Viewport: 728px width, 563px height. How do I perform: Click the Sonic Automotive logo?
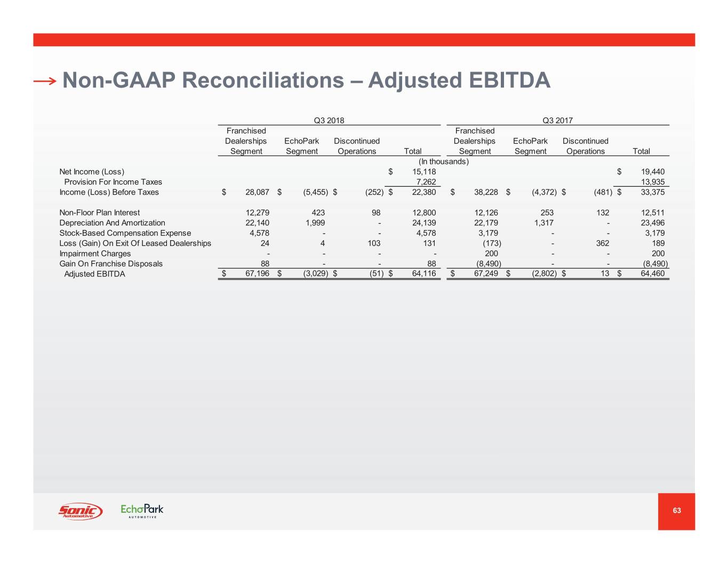[x=80, y=511]
